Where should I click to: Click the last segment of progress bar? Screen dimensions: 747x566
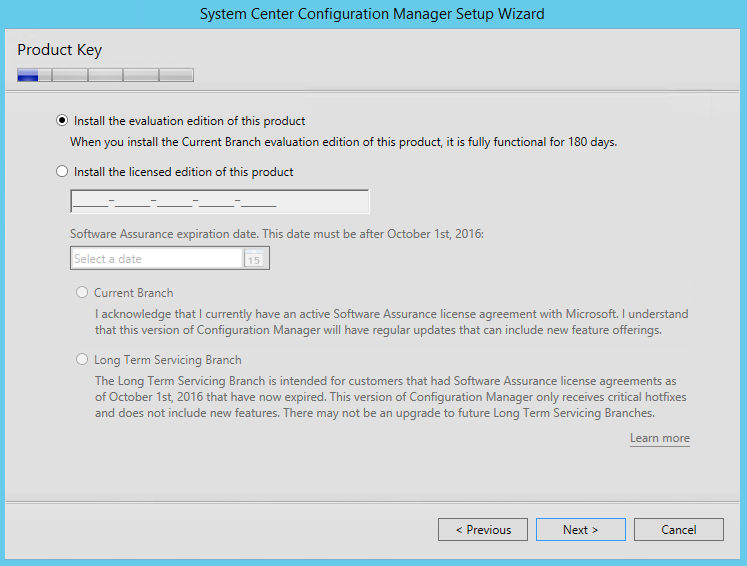tap(176, 75)
